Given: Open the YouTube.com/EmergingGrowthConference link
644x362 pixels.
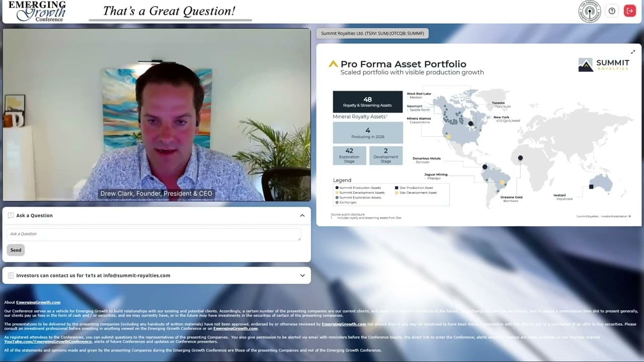Looking at the screenshot, I should (48, 342).
